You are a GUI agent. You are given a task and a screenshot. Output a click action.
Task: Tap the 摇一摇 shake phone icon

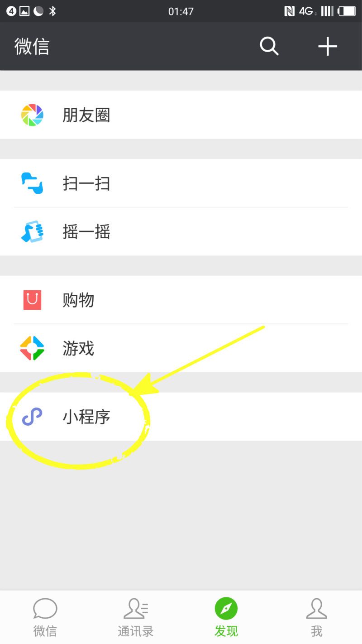(x=32, y=231)
